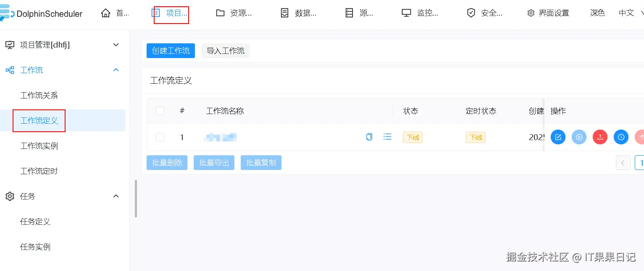Open the 中文 language dropdown
This screenshot has height=271, width=644.
[630, 13]
